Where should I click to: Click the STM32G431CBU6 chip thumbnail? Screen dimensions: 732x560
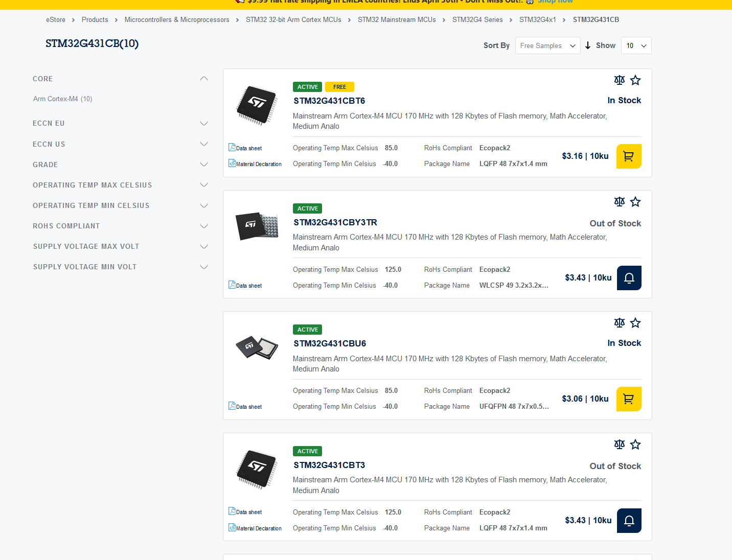click(257, 347)
